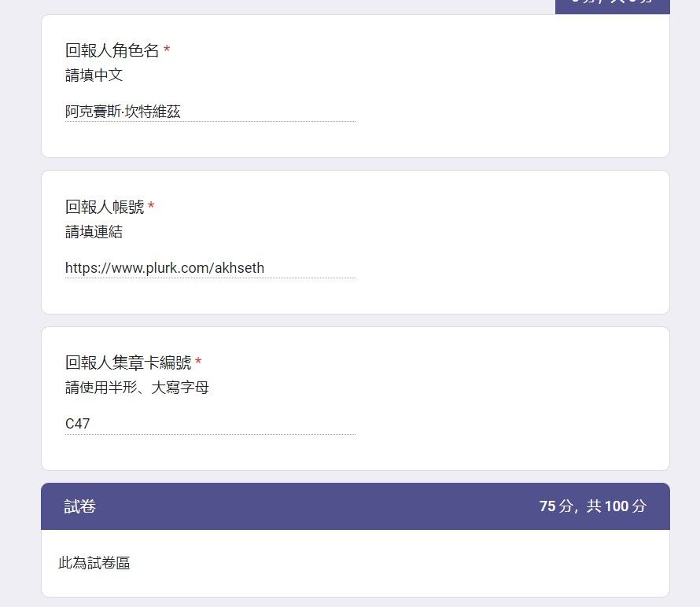Click the required asterisk beside 回報人帳號
The height and width of the screenshot is (607, 700).
[x=151, y=205]
